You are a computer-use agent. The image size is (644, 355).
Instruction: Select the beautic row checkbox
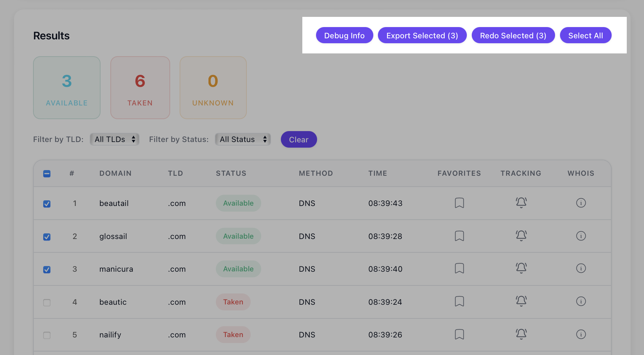47,303
